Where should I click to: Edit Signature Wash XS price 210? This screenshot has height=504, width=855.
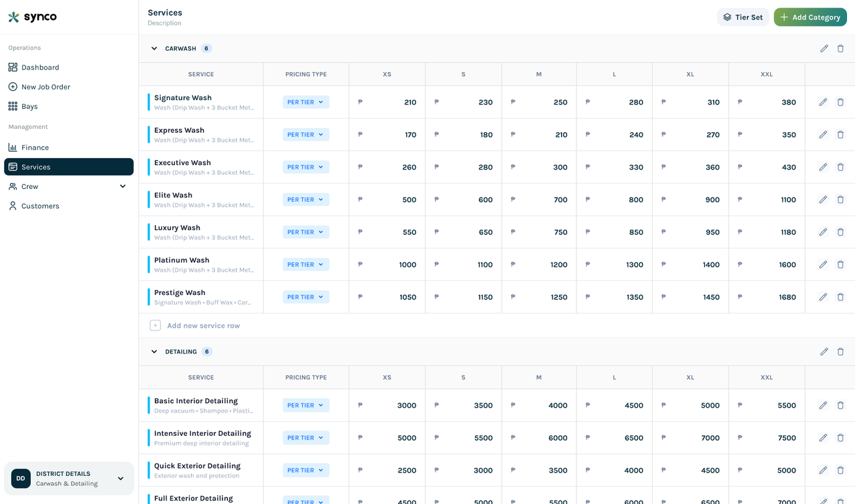click(387, 102)
